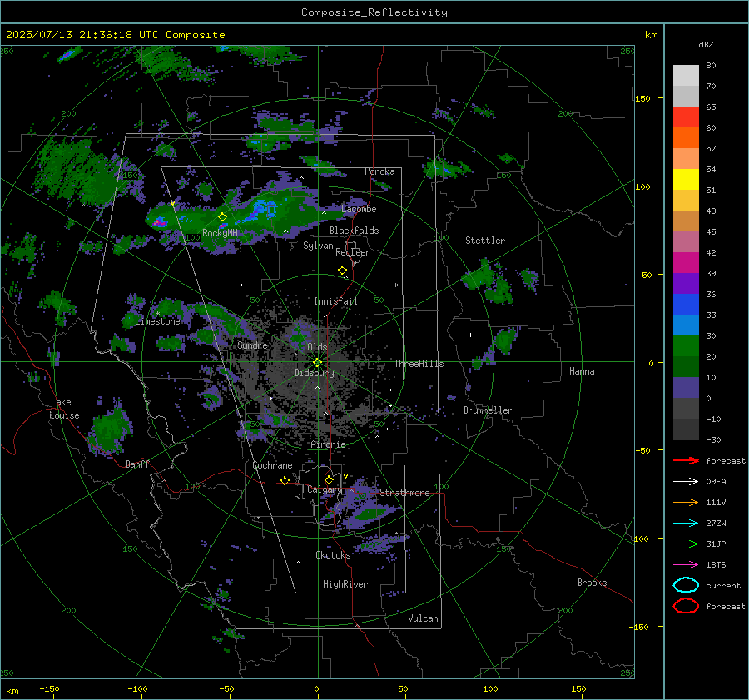Click the Vulcan city label
This screenshot has height=700, width=749.
click(x=424, y=618)
